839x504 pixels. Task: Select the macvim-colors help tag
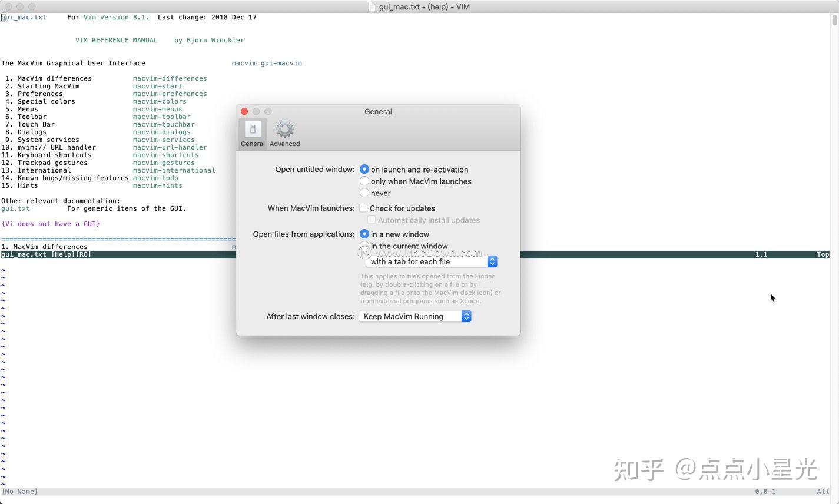tap(160, 101)
